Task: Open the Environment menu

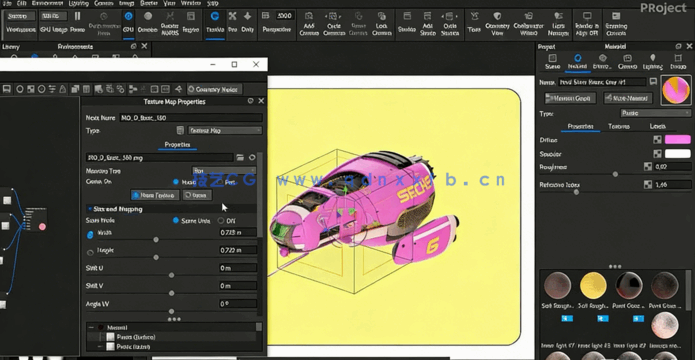Action: 46,3
